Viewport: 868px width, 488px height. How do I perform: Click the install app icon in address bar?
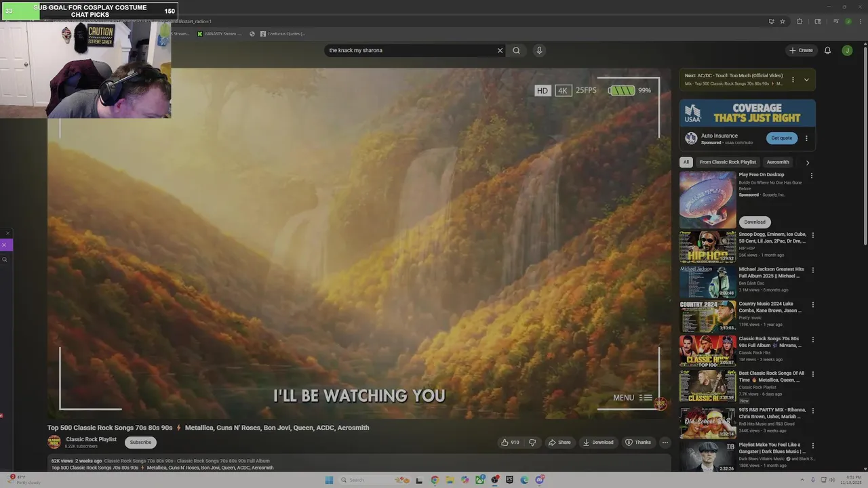[771, 21]
